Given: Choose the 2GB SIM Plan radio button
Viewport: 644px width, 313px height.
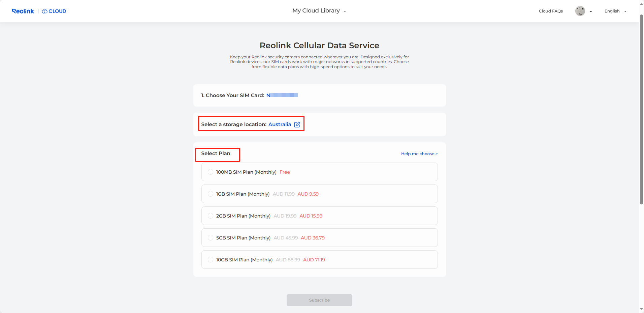Looking at the screenshot, I should (x=211, y=216).
